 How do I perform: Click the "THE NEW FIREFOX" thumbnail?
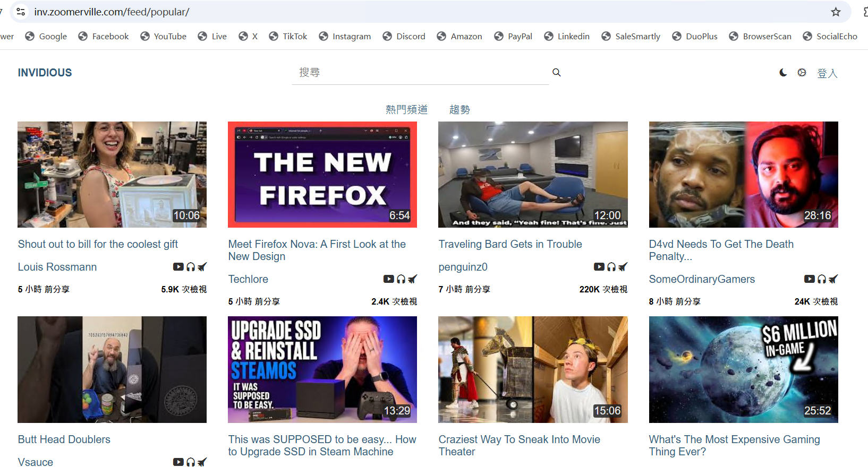[322, 175]
